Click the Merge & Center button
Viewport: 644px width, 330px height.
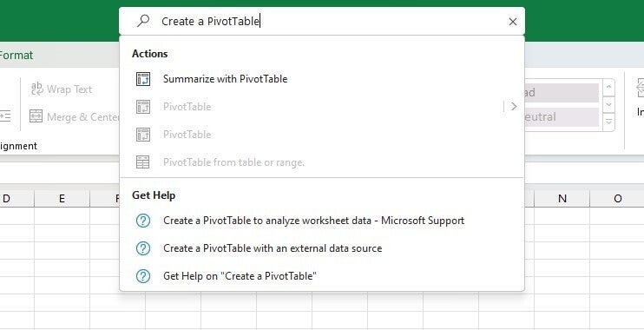click(x=75, y=117)
